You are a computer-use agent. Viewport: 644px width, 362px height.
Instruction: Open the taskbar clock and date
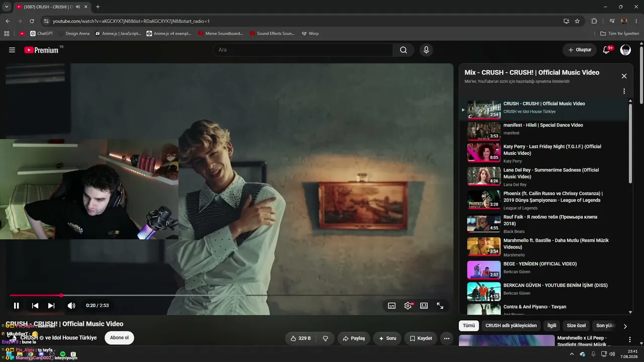click(x=628, y=354)
